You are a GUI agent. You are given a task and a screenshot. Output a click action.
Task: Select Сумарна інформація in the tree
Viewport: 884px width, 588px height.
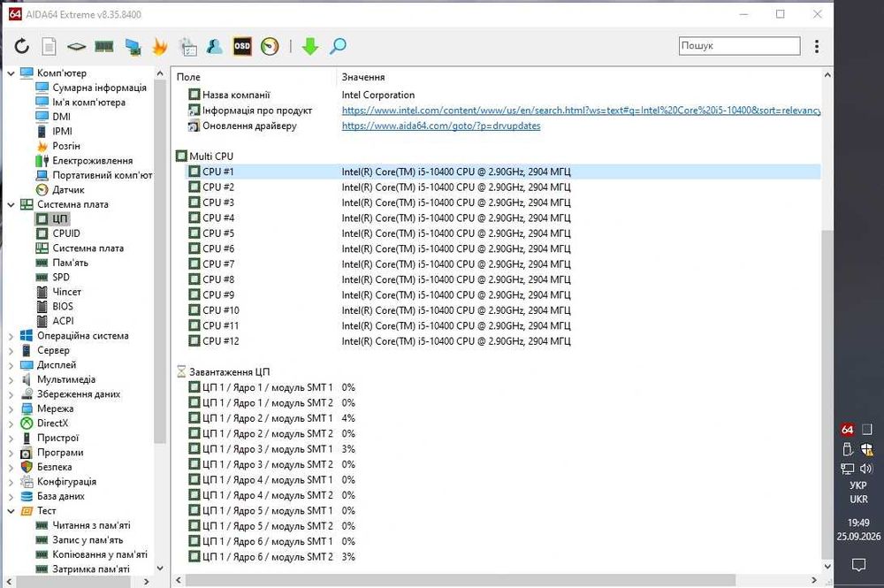99,88
